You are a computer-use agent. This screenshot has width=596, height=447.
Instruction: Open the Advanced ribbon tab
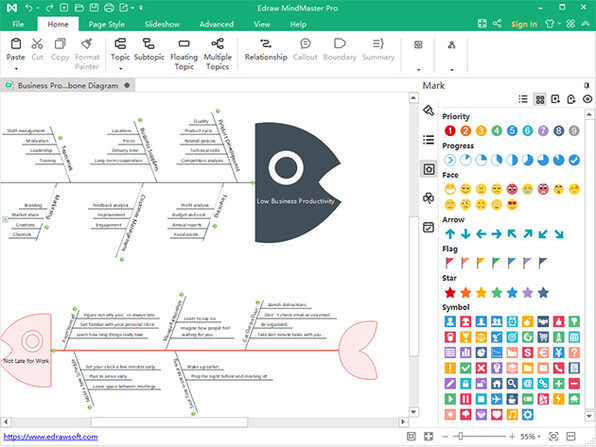[216, 24]
